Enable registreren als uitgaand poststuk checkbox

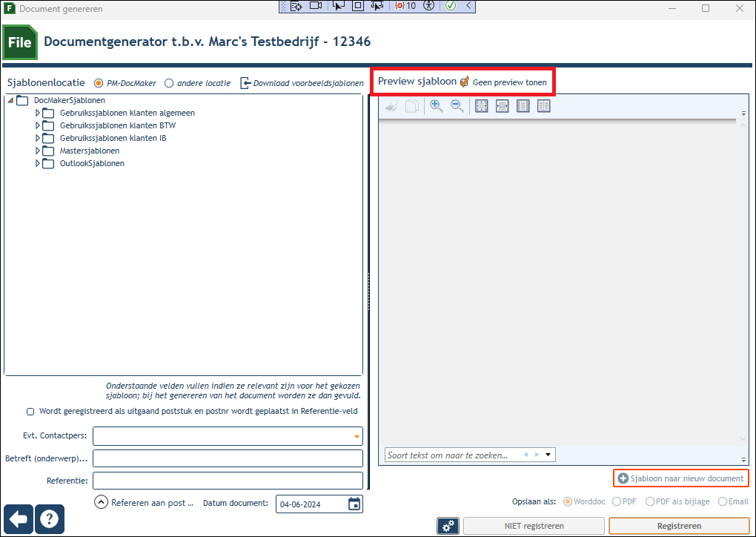click(x=30, y=412)
